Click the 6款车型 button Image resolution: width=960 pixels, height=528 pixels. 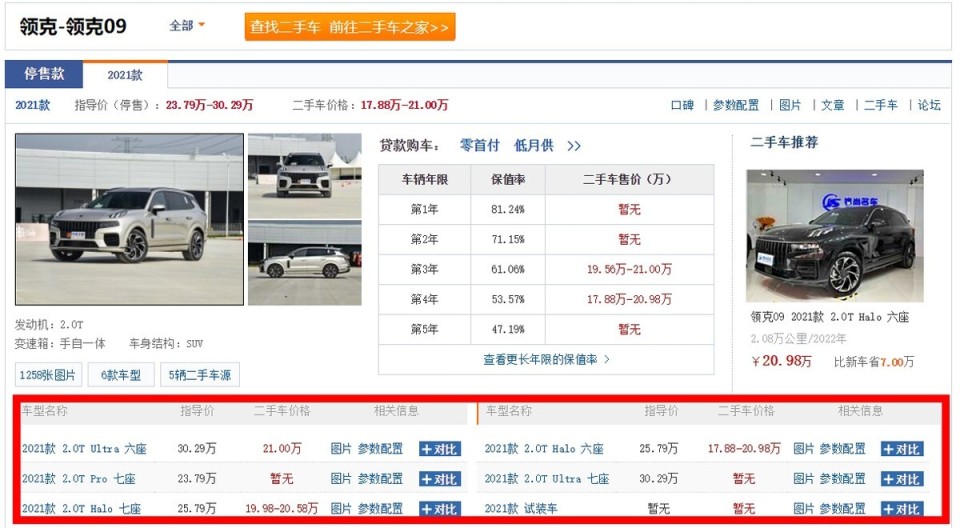click(121, 375)
